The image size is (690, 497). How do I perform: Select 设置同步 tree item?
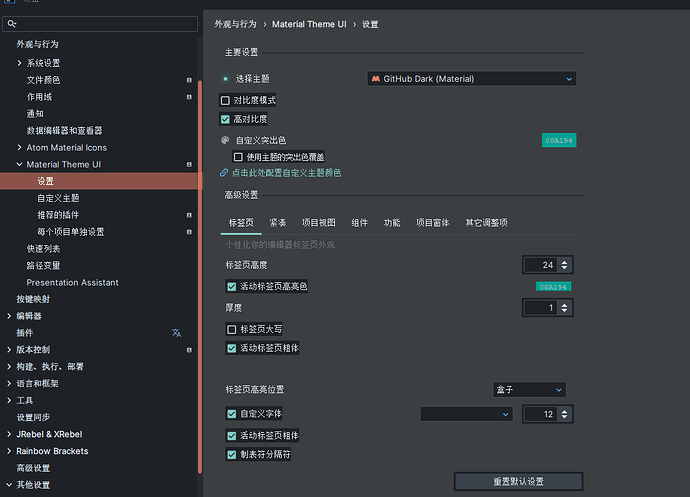[x=33, y=417]
